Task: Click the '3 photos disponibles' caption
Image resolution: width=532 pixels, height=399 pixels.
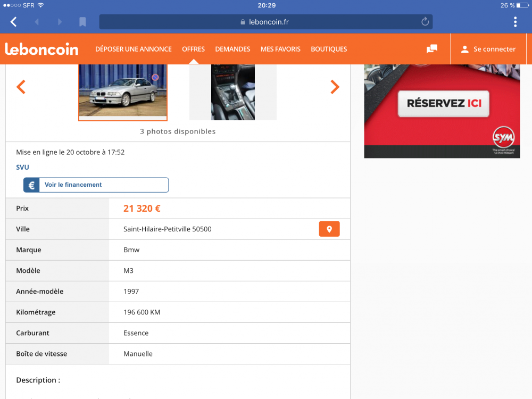Action: (x=178, y=131)
